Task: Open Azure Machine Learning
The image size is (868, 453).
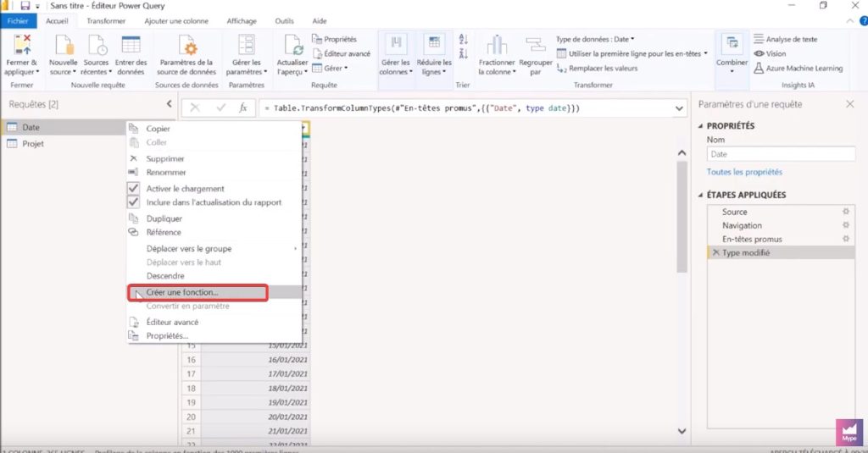Action: pos(798,68)
